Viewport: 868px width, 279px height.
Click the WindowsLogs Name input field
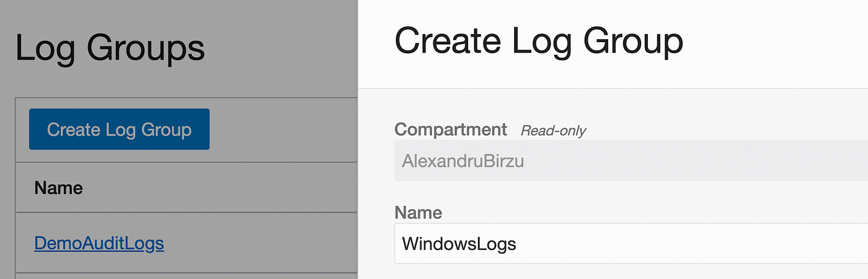coord(631,244)
